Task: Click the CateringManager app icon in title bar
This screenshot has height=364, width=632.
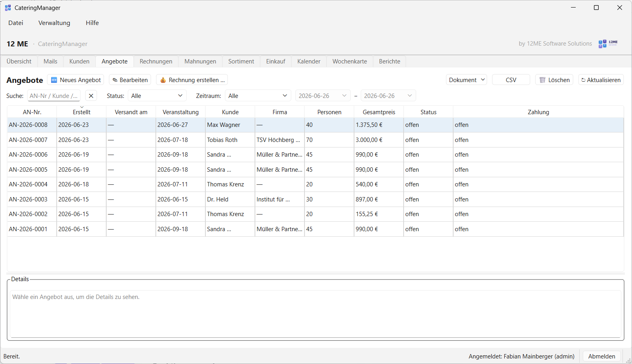Action: [8, 8]
